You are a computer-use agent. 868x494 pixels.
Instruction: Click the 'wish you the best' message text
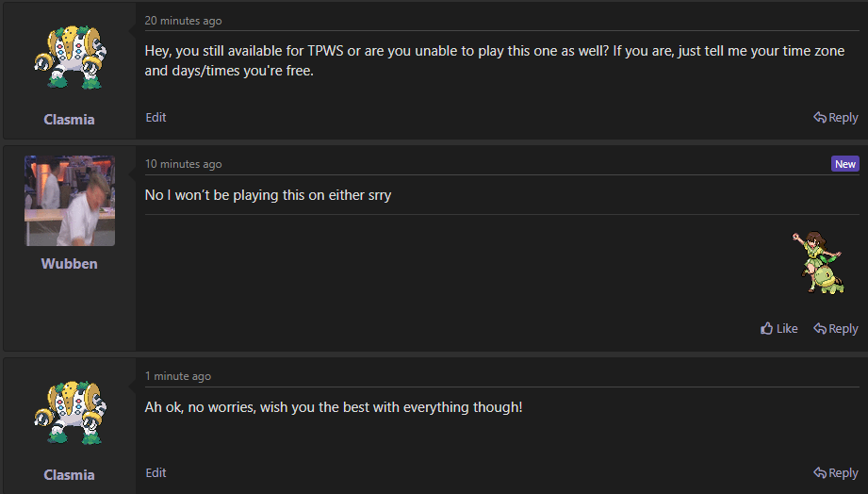(334, 407)
